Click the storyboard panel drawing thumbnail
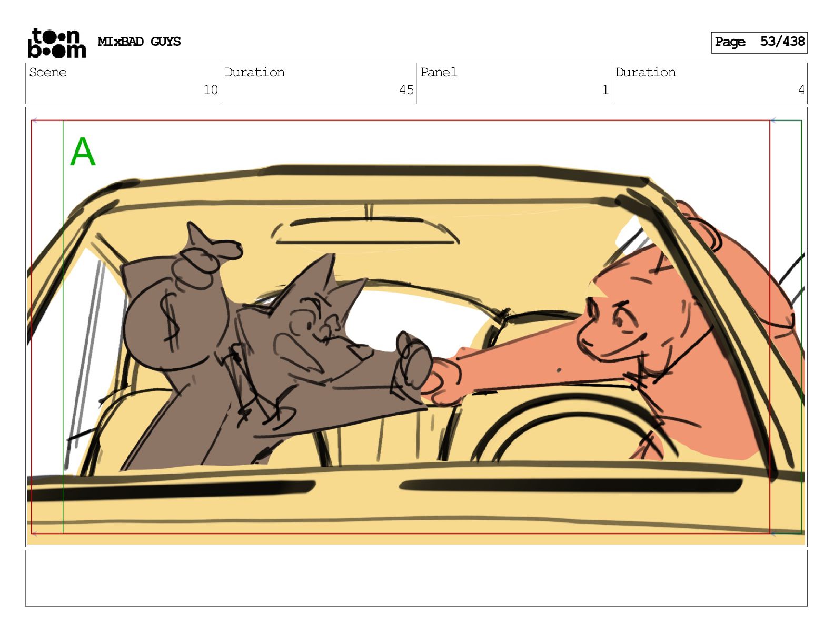This screenshot has height=644, width=834. pos(416,327)
